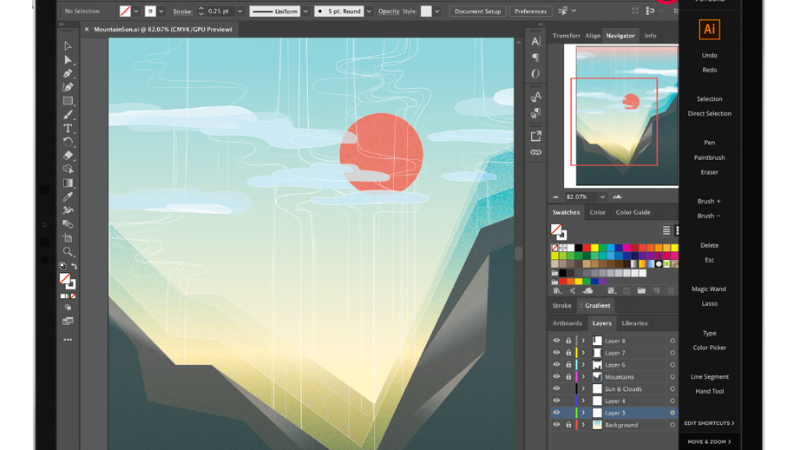Image resolution: width=800 pixels, height=450 pixels.
Task: Click the Document Setup button
Action: pos(477,11)
